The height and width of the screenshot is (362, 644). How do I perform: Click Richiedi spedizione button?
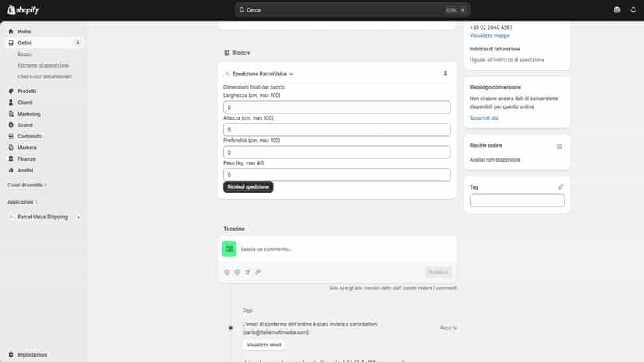point(248,186)
